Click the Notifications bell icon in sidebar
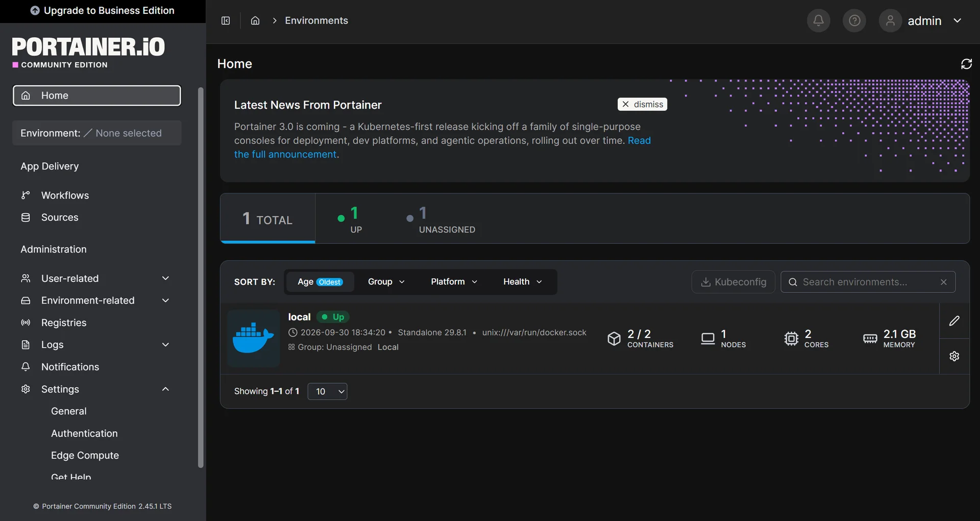 (x=26, y=367)
